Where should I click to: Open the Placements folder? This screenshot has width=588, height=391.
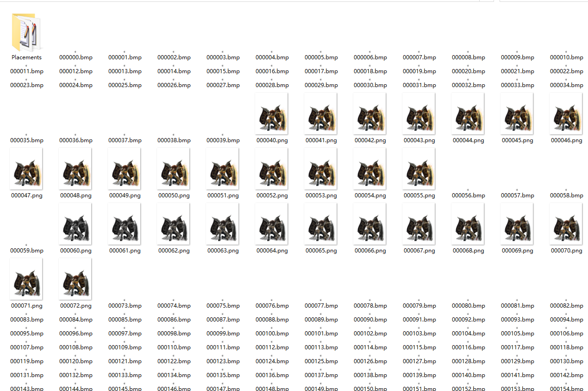[26, 32]
